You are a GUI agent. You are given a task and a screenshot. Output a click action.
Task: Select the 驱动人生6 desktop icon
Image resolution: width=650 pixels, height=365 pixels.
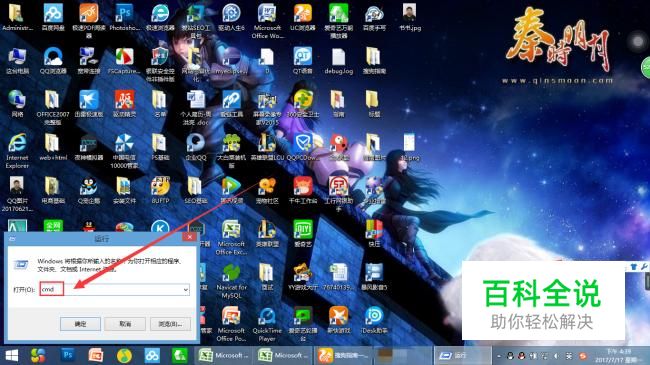(x=231, y=18)
